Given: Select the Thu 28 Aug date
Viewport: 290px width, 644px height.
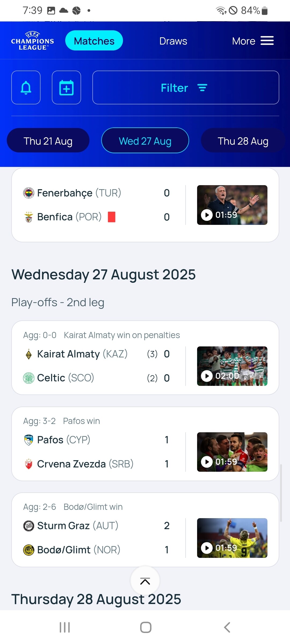Looking at the screenshot, I should [x=243, y=141].
